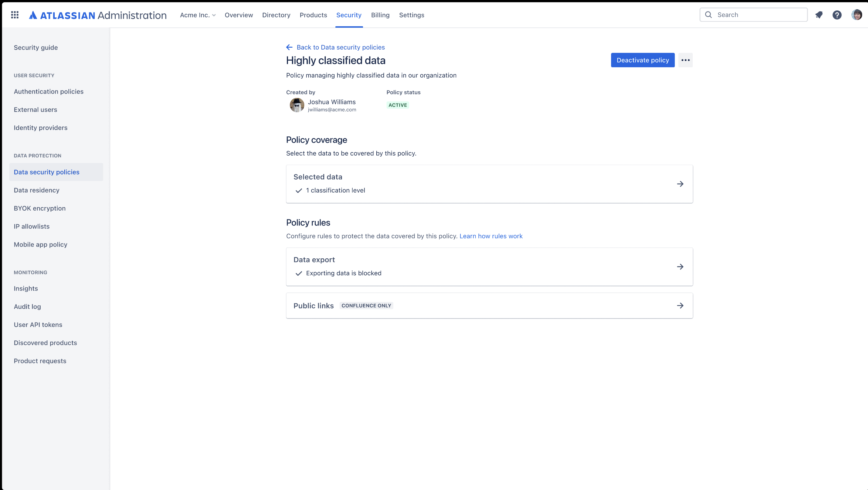Click the 1 classification level checkmark
This screenshot has width=868, height=490.
coord(298,190)
